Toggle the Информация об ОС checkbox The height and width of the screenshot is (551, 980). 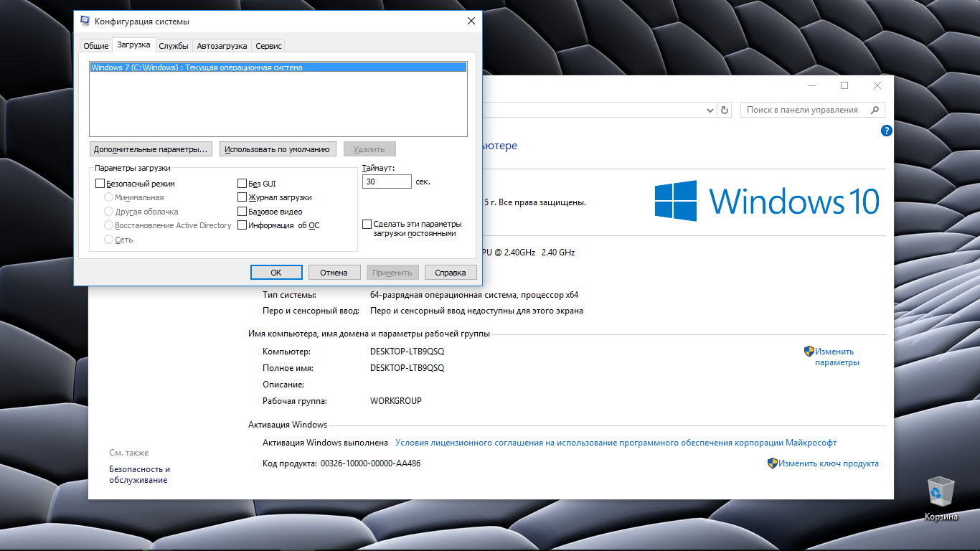[x=242, y=225]
